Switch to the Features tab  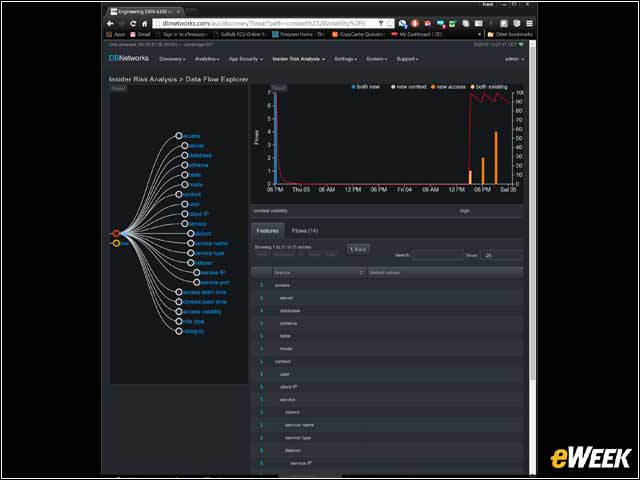tap(267, 231)
